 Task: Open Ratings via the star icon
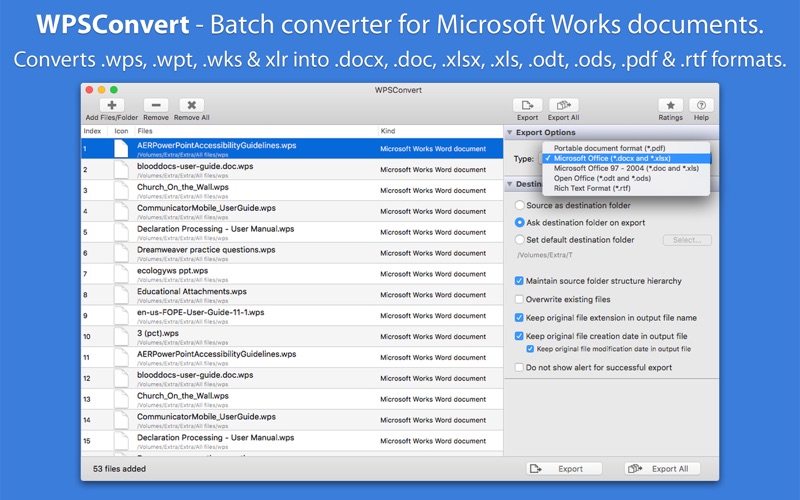tap(670, 105)
